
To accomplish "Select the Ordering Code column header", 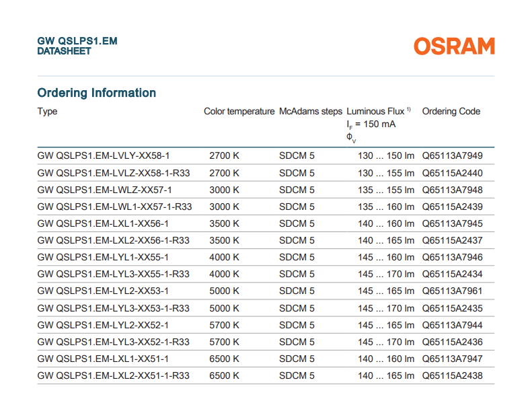I will pos(451,112).
